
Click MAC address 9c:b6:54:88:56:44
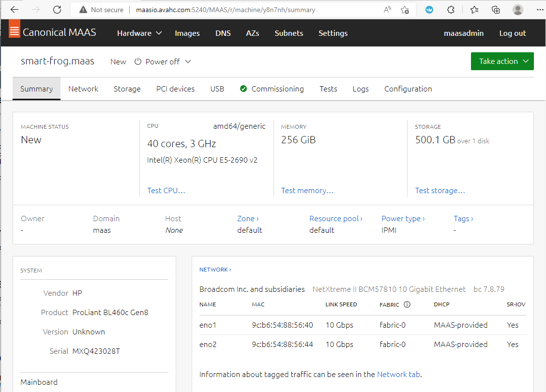[x=282, y=344]
